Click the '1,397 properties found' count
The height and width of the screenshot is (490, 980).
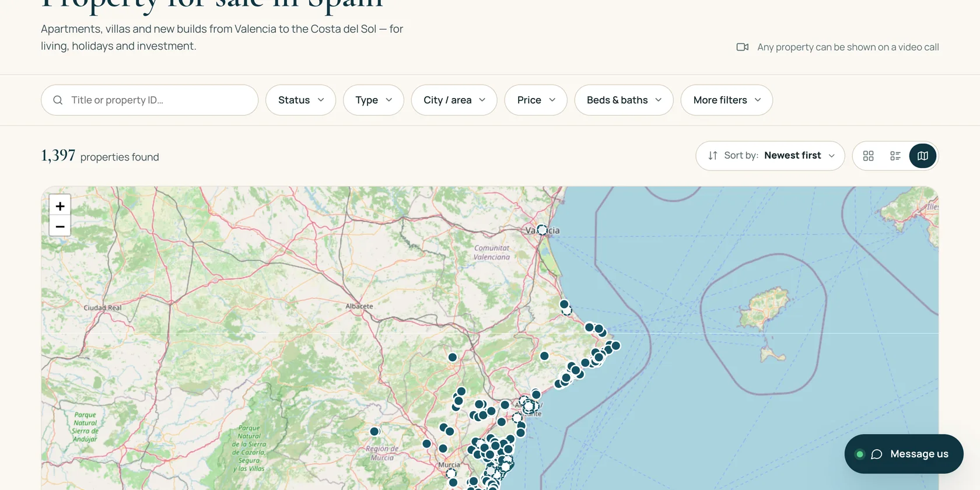tap(100, 156)
